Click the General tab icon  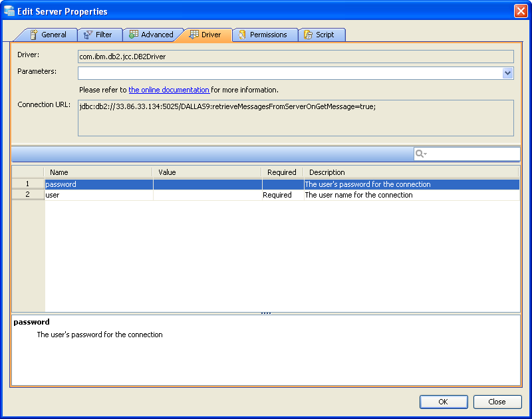(34, 35)
